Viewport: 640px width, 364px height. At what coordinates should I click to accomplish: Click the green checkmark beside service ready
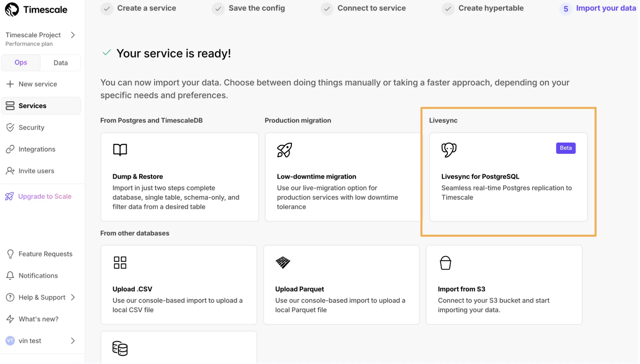tap(107, 52)
